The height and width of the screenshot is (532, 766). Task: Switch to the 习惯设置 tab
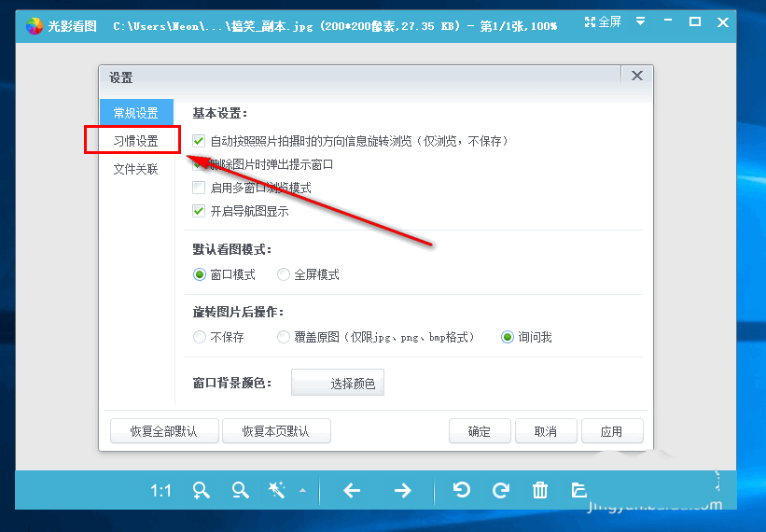click(136, 141)
